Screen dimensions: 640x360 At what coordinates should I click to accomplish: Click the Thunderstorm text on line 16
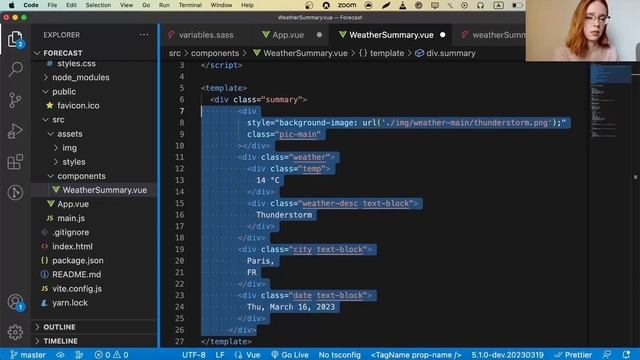284,215
